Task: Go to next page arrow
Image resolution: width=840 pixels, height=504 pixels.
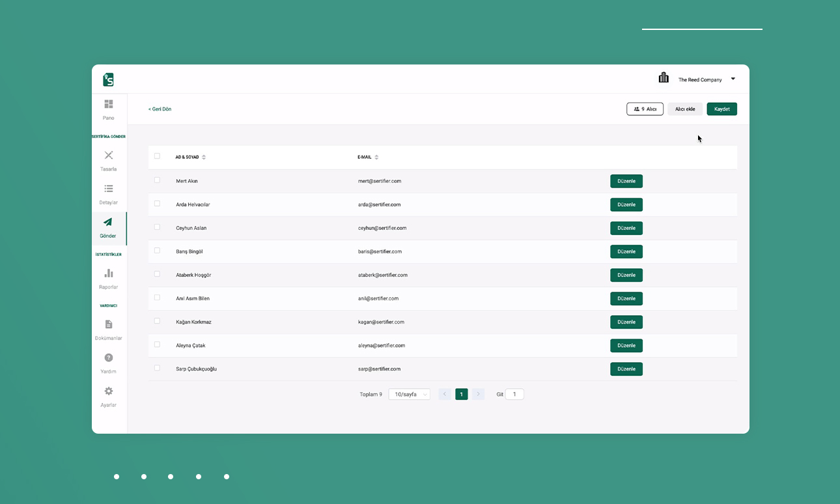Action: click(x=478, y=394)
